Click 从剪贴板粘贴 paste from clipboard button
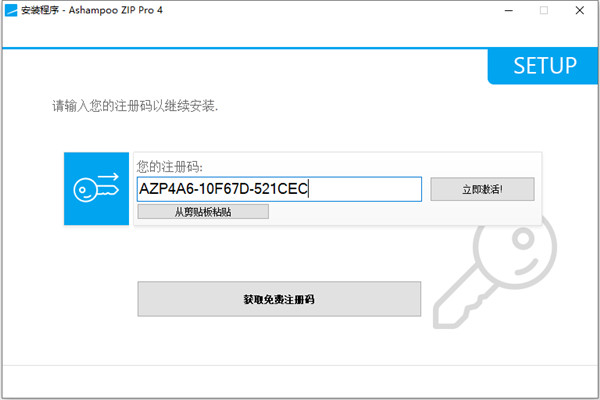This screenshot has height=400, width=600. [x=203, y=212]
